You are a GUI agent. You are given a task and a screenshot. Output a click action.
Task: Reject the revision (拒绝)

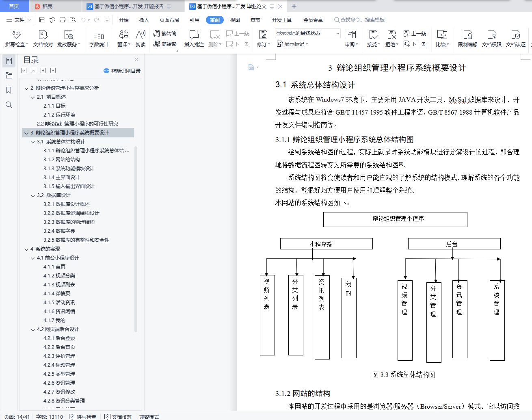coord(391,39)
